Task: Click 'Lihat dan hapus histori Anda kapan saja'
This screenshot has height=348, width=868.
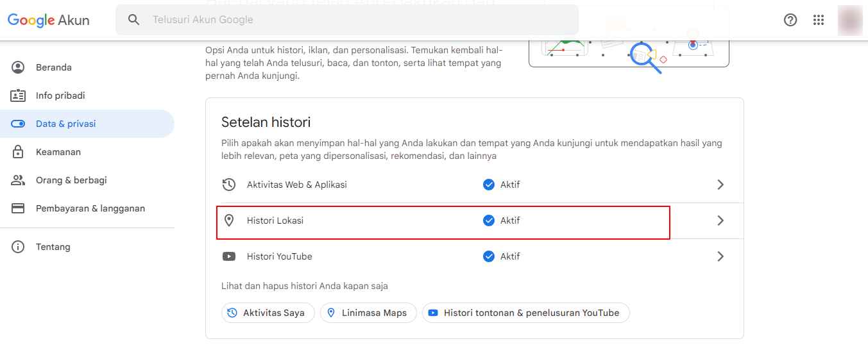Action: coord(305,286)
